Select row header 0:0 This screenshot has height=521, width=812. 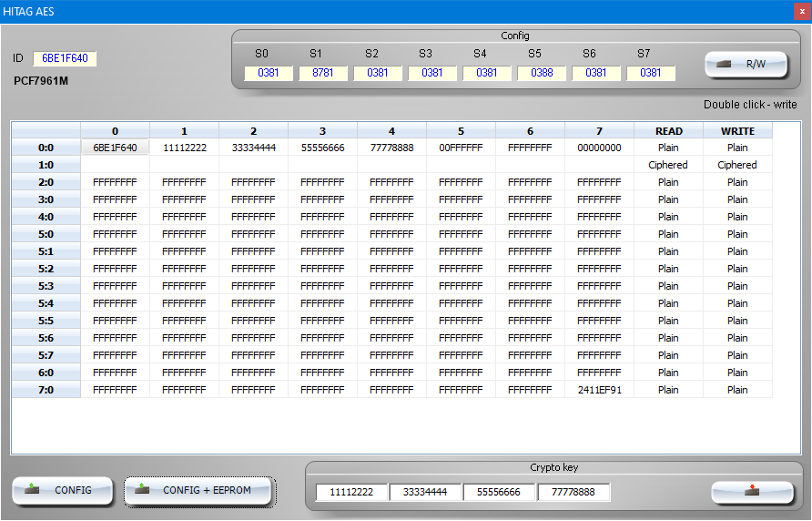click(x=46, y=148)
